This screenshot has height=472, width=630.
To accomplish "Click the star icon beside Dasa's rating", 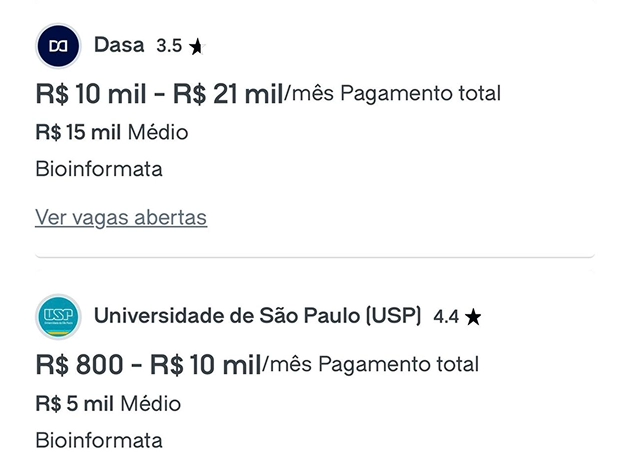I will [196, 46].
